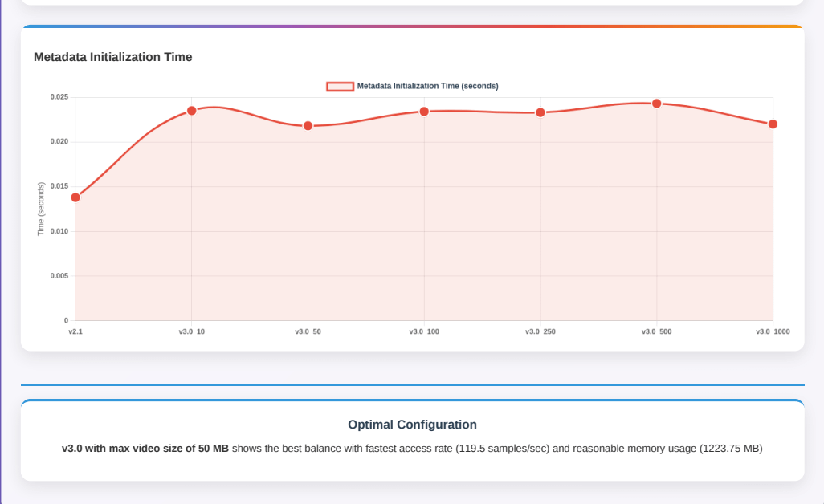Click the red legend color box
The width and height of the screenshot is (824, 504).
click(x=340, y=87)
